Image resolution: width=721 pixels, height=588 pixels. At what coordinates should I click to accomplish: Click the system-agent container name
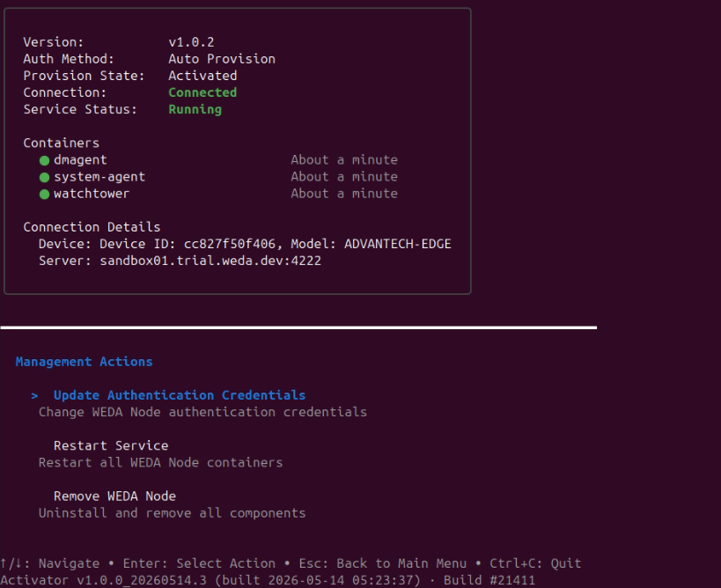pos(99,177)
